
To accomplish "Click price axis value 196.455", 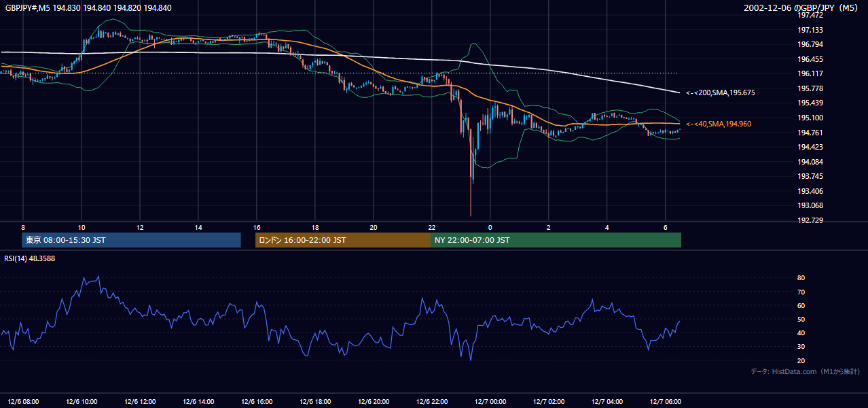I will click(810, 59).
